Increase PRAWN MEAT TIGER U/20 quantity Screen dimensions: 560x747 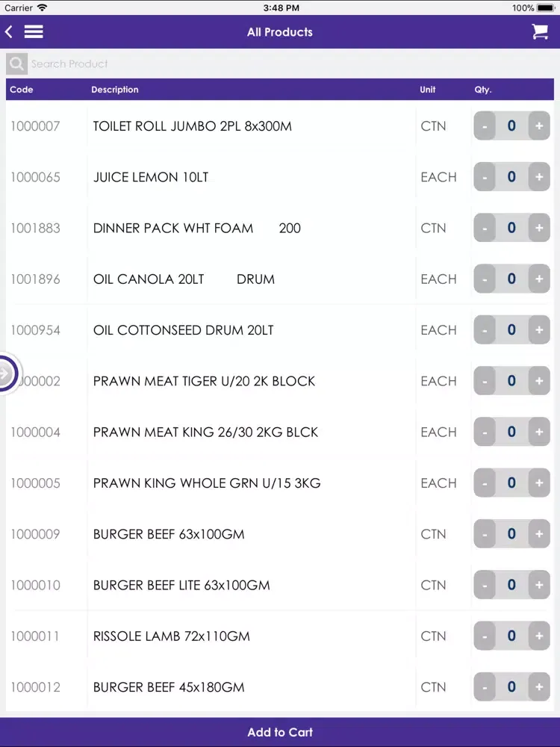tap(539, 381)
